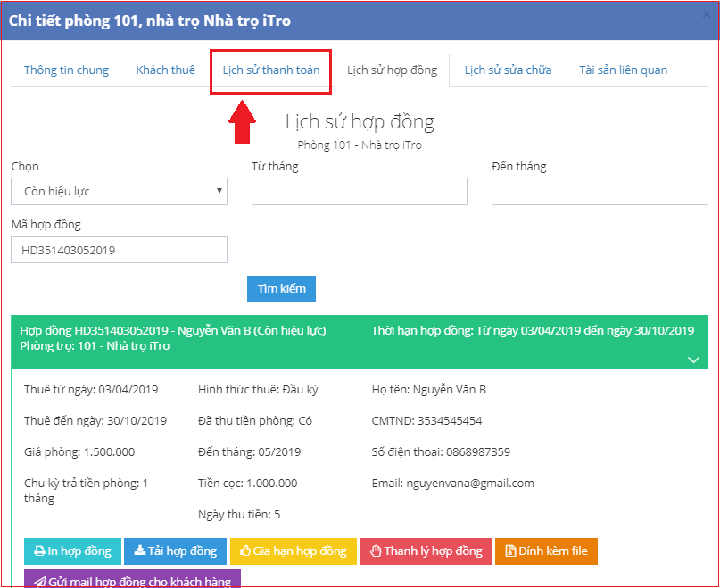The width and height of the screenshot is (720, 588).
Task: Select the Lịch sử hợp đồng tab
Action: pos(392,70)
